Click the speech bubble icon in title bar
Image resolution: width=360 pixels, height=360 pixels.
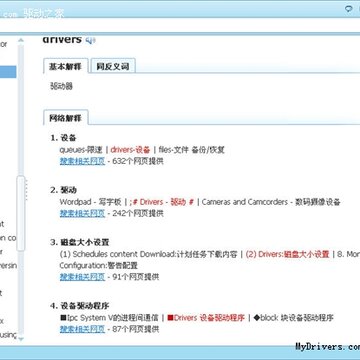pos(349,9)
